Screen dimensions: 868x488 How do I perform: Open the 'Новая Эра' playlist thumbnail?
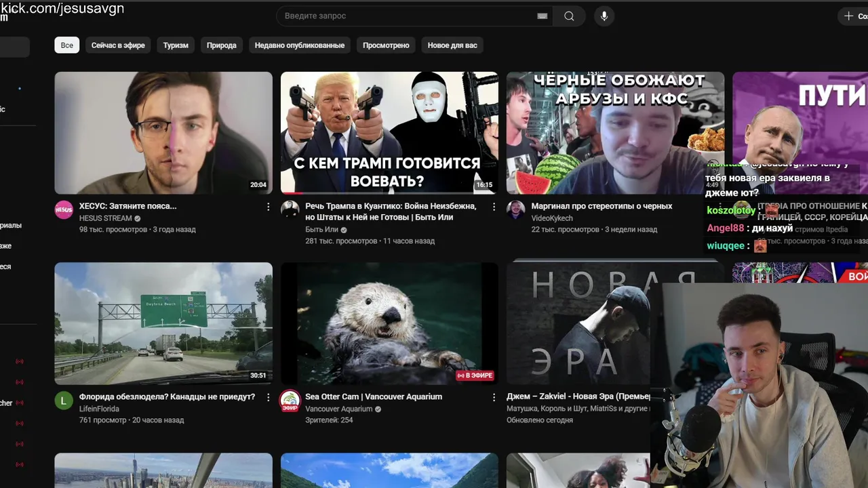578,323
